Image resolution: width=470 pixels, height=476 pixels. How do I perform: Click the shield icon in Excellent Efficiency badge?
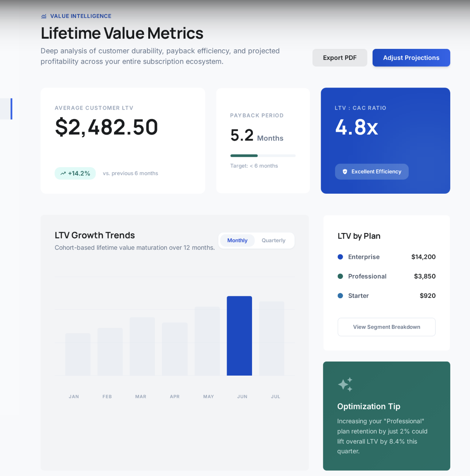345,171
